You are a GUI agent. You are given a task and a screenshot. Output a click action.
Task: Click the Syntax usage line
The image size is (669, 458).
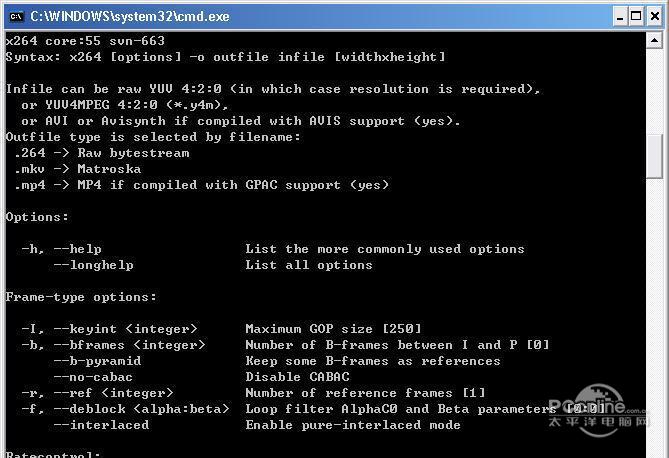coord(225,57)
